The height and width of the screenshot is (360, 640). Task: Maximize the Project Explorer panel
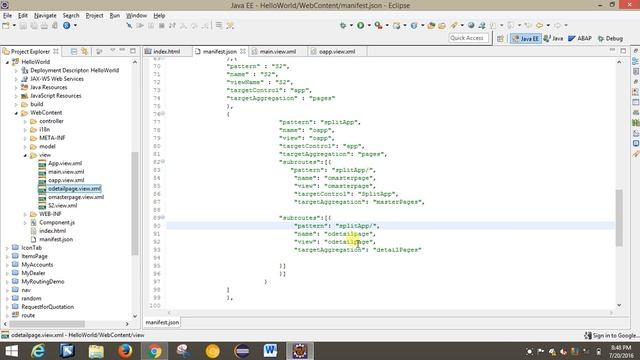coord(133,51)
